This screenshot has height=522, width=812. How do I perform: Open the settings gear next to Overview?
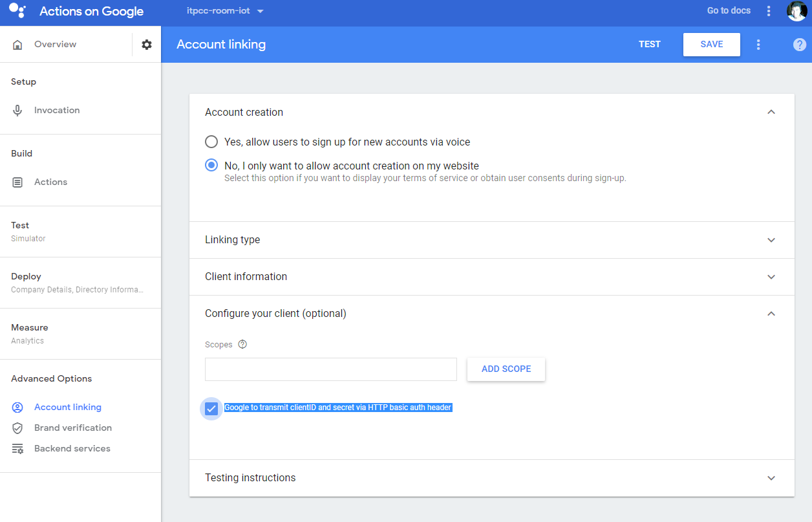(147, 45)
